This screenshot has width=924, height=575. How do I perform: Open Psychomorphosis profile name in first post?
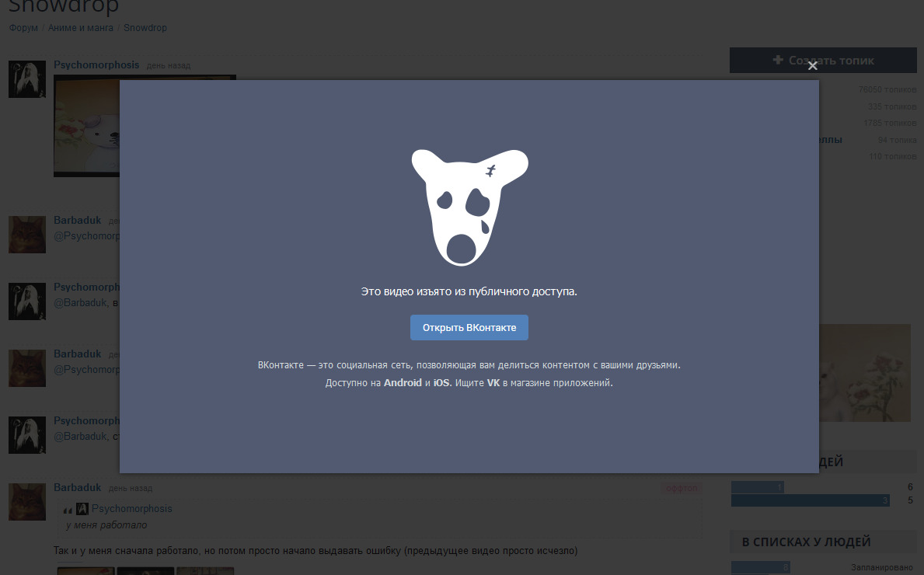[x=96, y=65]
